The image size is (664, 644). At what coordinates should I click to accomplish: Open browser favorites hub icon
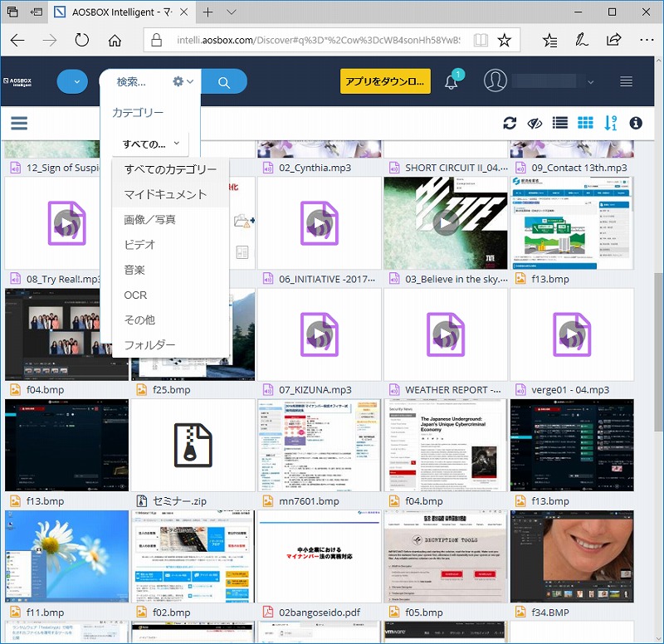(x=549, y=40)
